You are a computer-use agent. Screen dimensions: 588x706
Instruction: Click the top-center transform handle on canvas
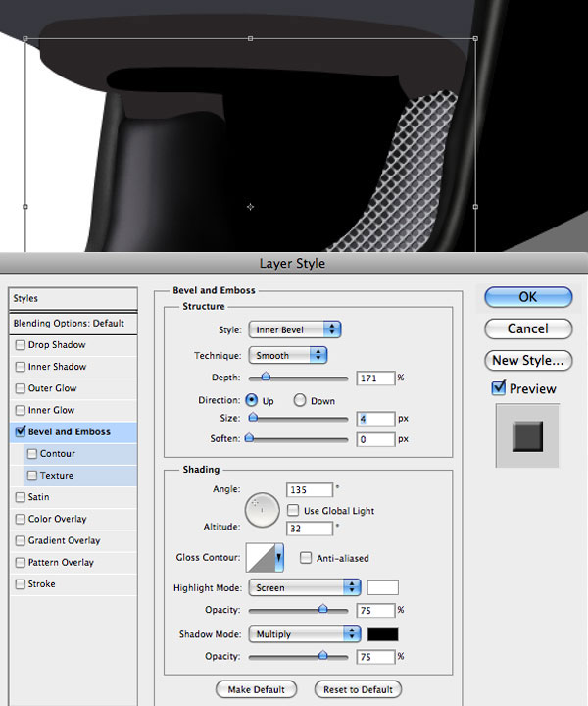pyautogui.click(x=251, y=38)
